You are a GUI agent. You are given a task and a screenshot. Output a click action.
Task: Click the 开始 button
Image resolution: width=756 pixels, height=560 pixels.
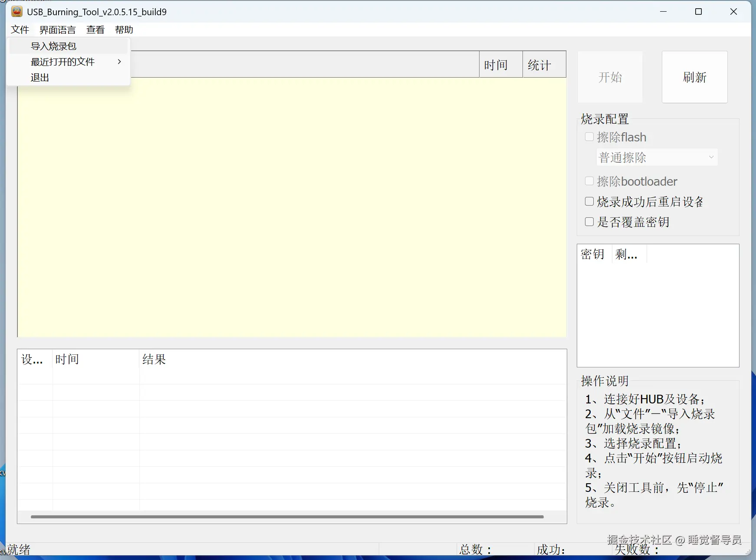click(x=610, y=77)
